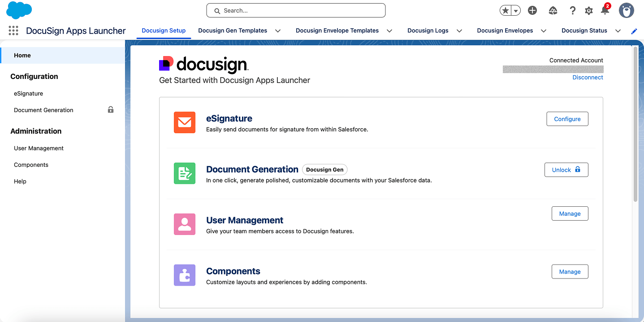644x322 pixels.
Task: Expand the Docusign Logs chevron
Action: (459, 31)
